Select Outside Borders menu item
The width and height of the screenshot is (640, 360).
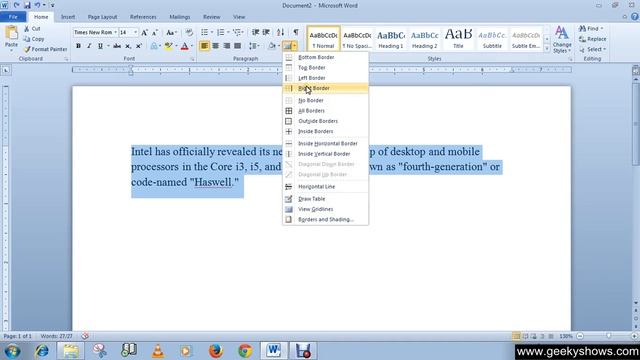click(x=325, y=121)
